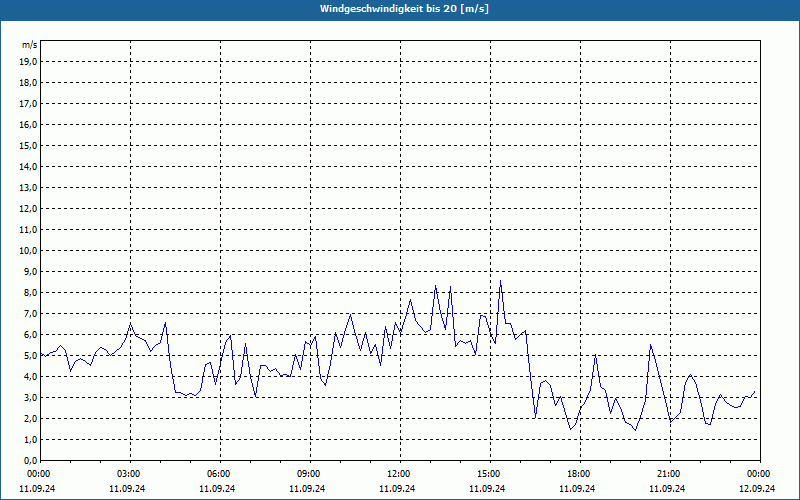Viewport: 800px width, 500px height.
Task: Click the 4,0 y-axis label
Action: point(30,377)
